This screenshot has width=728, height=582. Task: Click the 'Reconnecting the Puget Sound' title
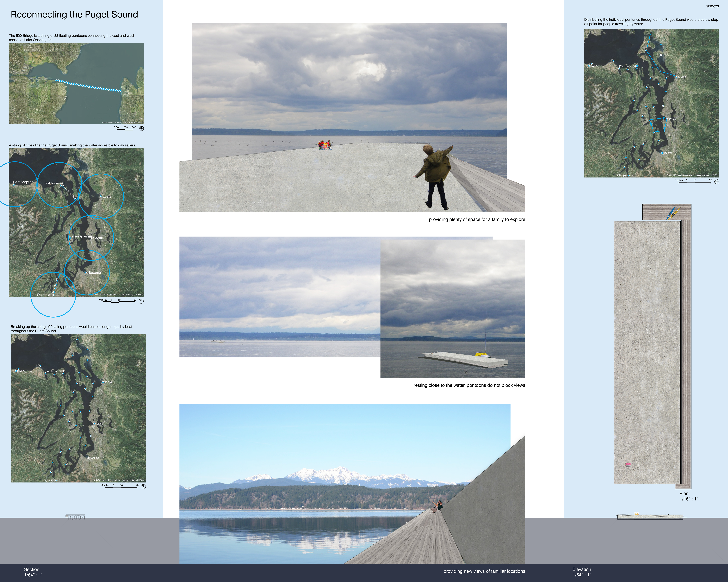[74, 15]
